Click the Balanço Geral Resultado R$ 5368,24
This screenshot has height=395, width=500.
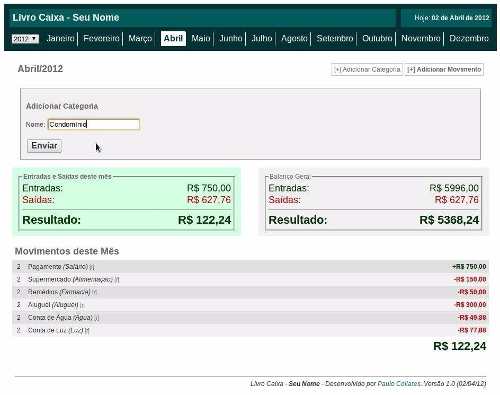tap(449, 220)
